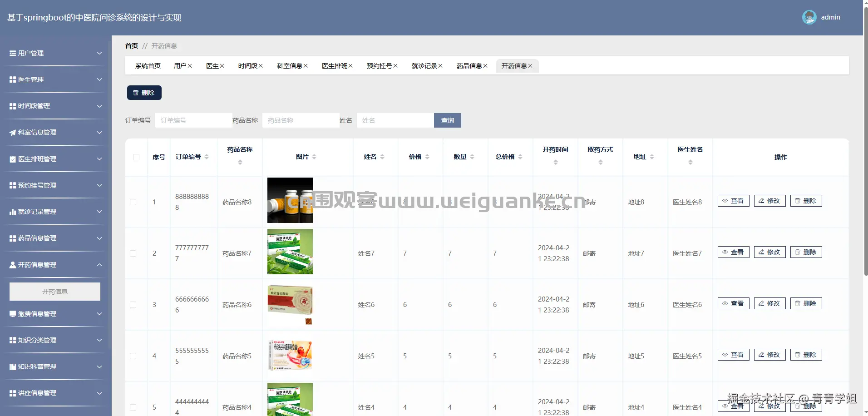Viewport: 868px width, 416px height.
Task: Click the trash icon on 删除 for 药品名称6
Action: click(798, 303)
